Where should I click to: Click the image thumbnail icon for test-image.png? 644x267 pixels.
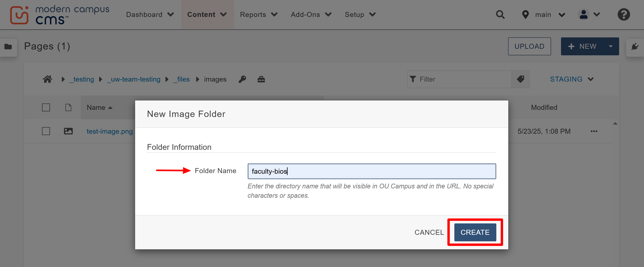69,131
